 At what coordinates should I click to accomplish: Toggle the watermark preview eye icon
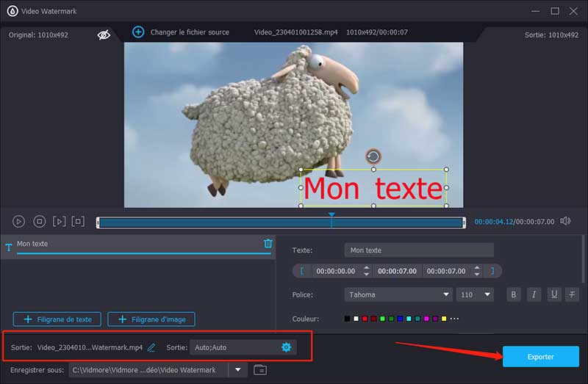point(104,35)
